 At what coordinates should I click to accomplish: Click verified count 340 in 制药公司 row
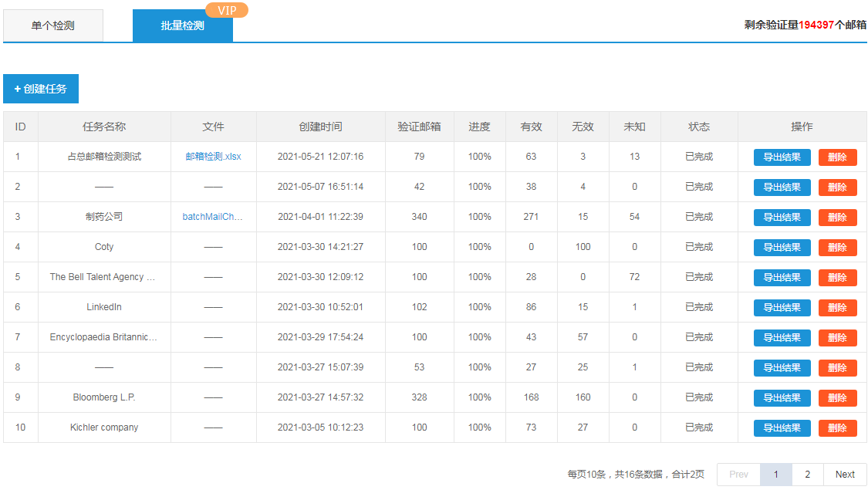click(x=419, y=217)
